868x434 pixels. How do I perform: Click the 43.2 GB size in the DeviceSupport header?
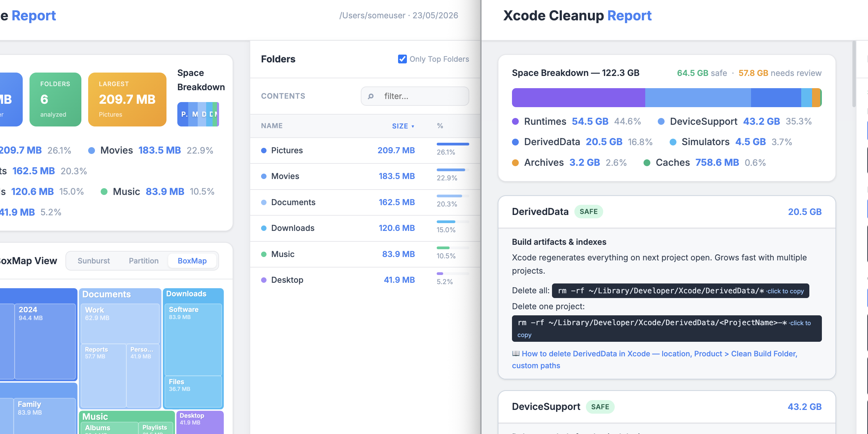click(805, 407)
